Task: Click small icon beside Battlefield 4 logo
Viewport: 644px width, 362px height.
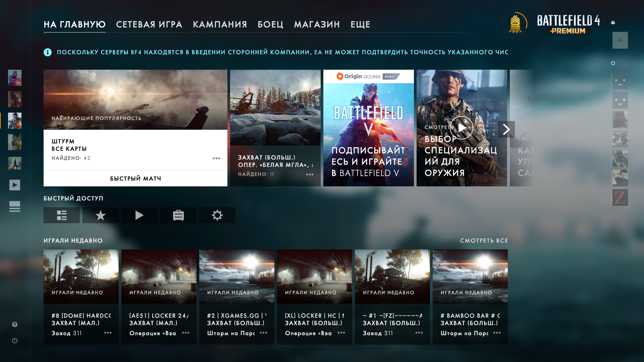Action: coord(613,23)
